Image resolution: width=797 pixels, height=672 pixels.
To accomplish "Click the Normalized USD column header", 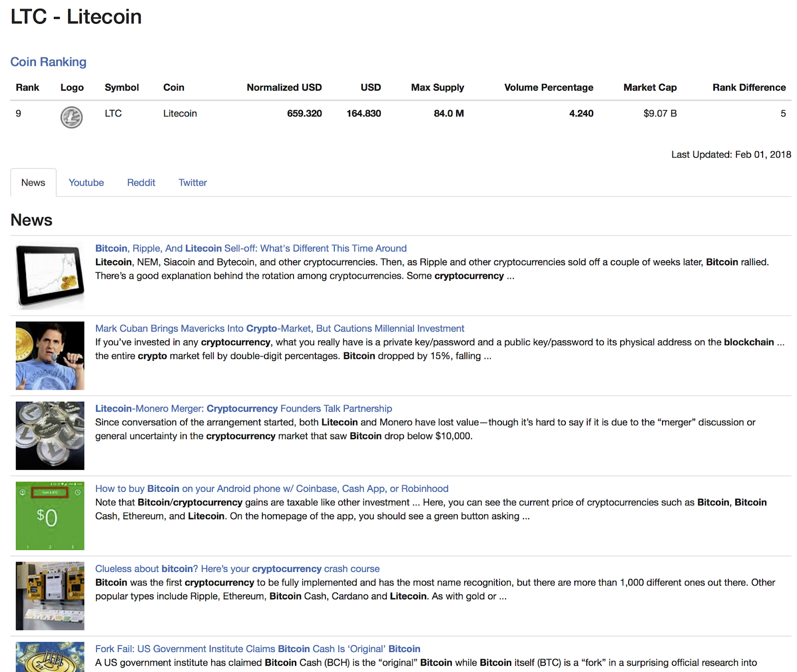I will (x=284, y=88).
